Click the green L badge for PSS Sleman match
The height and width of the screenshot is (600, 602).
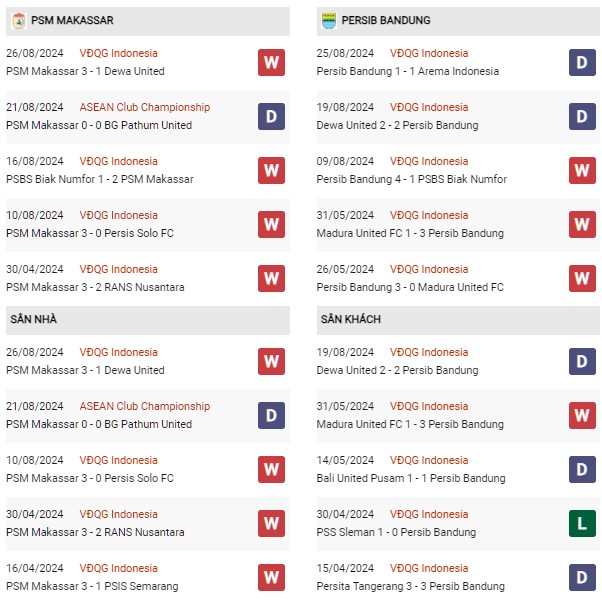(582, 523)
